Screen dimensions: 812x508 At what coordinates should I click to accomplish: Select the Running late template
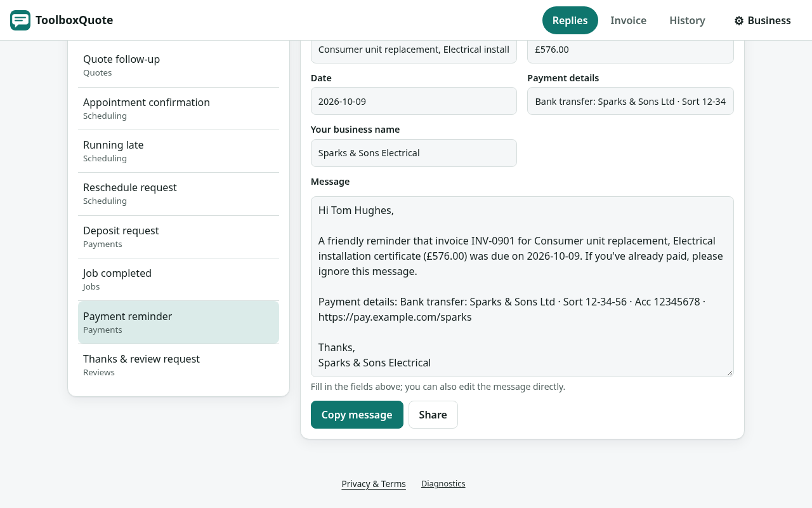(178, 151)
